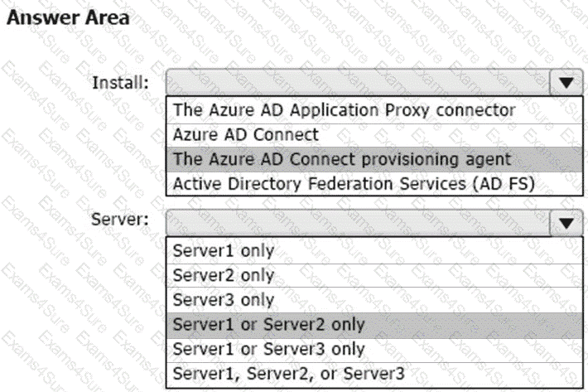
Task: Pick the Server3 only option
Action: coord(222,298)
